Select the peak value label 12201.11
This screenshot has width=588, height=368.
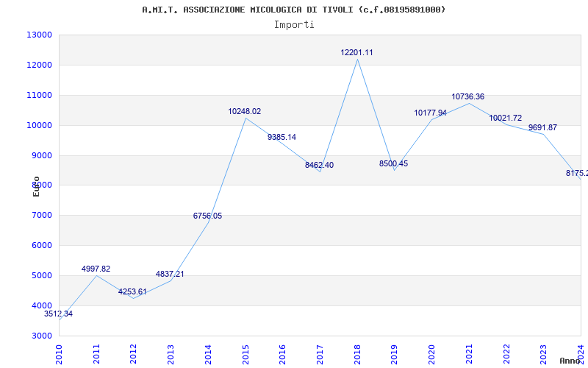(356, 52)
